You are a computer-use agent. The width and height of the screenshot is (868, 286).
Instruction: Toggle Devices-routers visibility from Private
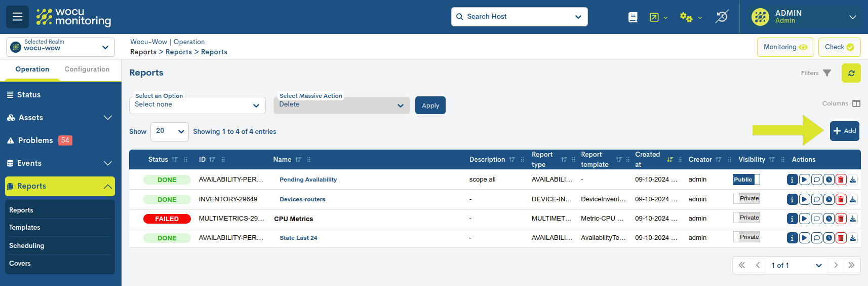(746, 199)
